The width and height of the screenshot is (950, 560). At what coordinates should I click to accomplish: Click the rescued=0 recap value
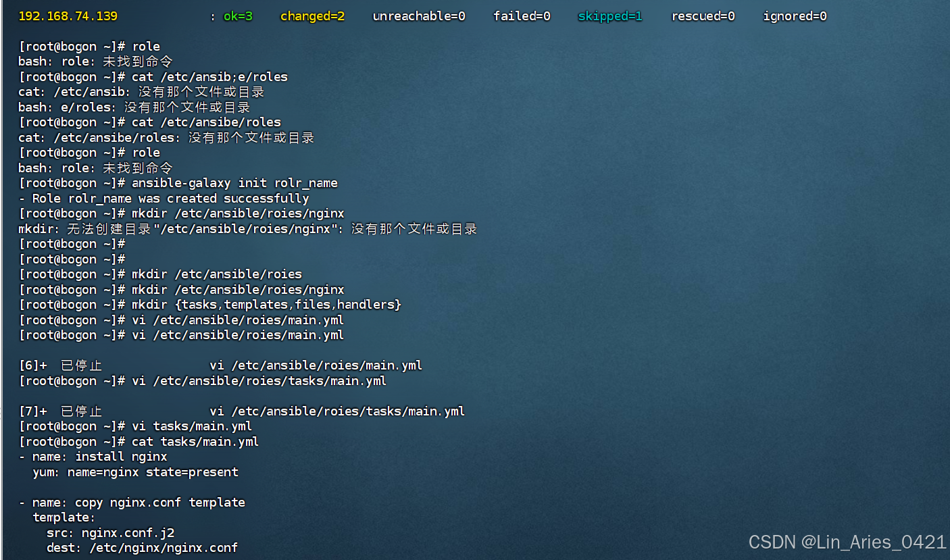[x=703, y=16]
